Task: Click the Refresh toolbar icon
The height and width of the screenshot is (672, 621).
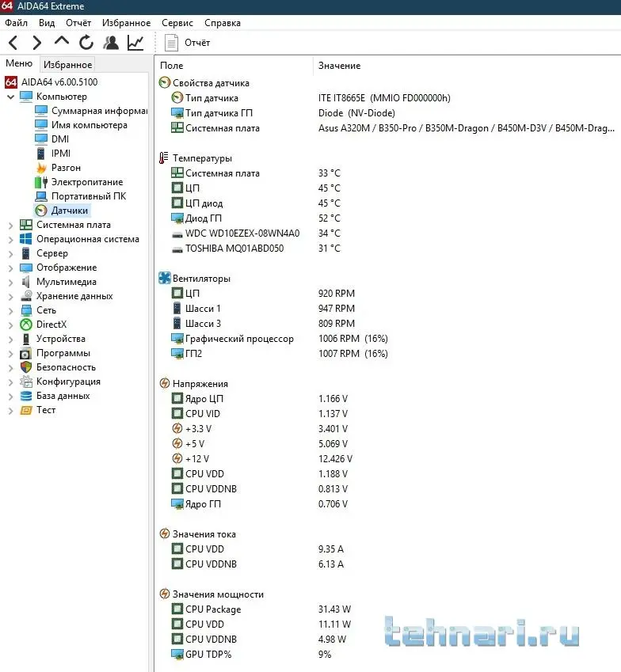Action: [x=86, y=43]
